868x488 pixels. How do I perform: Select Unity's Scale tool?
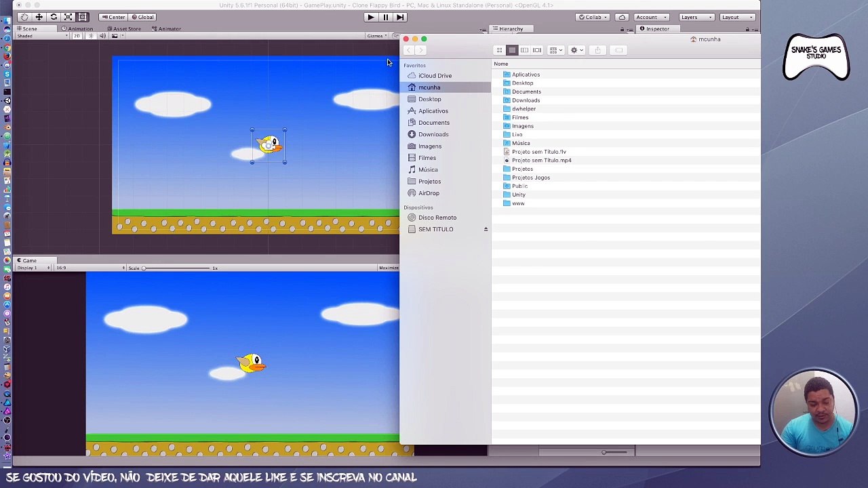coord(68,17)
